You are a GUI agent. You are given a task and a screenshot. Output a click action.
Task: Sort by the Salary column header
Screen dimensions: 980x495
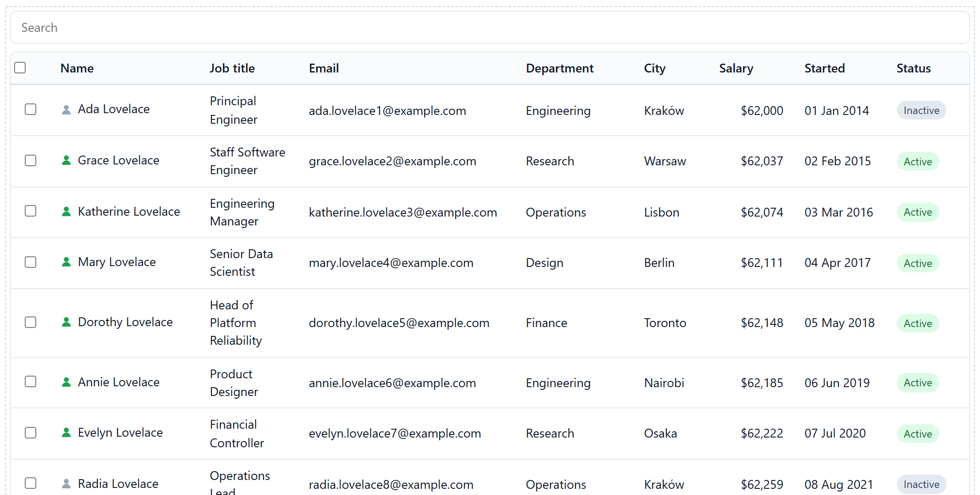click(x=736, y=69)
